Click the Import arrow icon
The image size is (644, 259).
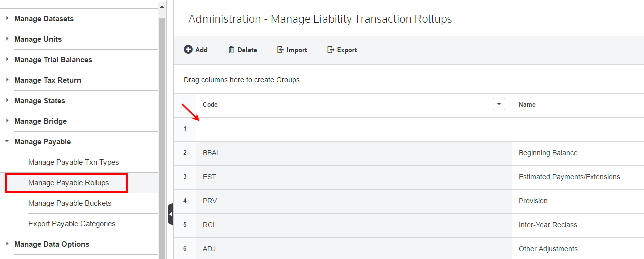pyautogui.click(x=280, y=50)
